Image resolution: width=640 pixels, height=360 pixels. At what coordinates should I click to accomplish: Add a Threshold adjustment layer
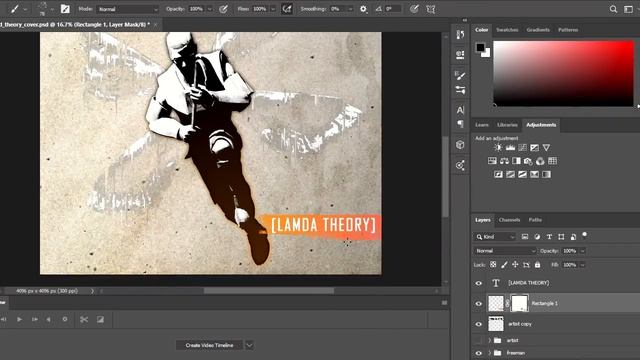coord(522,175)
